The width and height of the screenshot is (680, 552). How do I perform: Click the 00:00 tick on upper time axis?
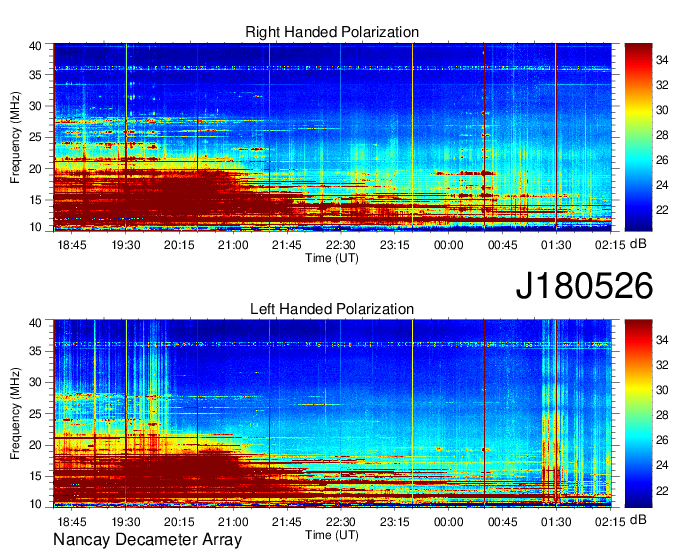coord(448,245)
